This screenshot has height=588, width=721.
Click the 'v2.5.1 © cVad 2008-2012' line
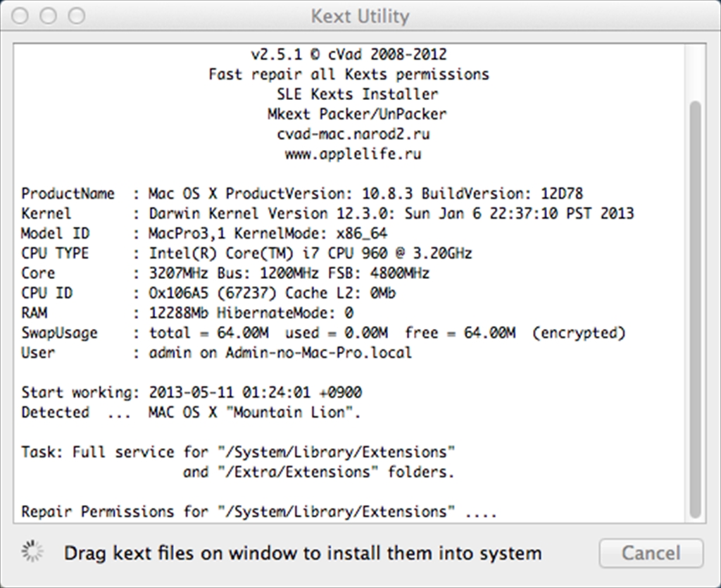click(x=349, y=54)
